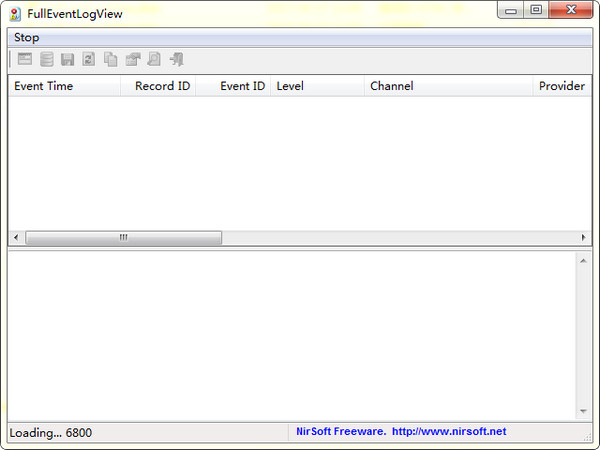The width and height of the screenshot is (600, 450).
Task: Click the left arrow of horizontal scrollbar
Action: 16,238
